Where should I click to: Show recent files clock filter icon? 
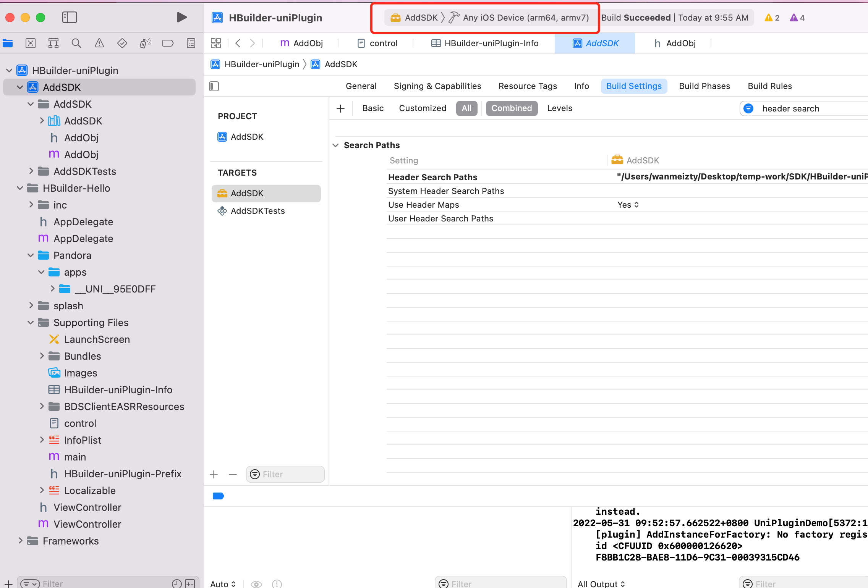tap(177, 584)
